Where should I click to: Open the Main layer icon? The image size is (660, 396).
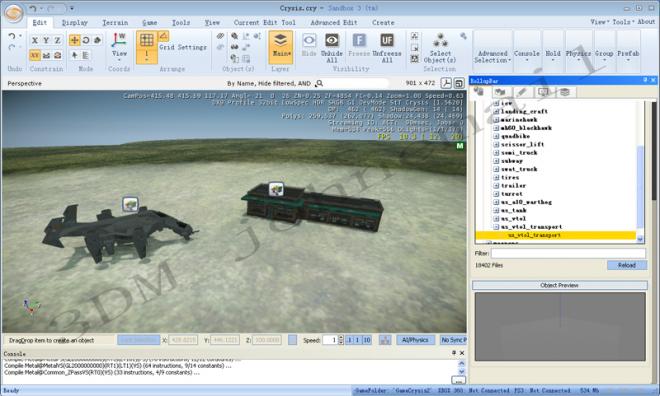click(x=280, y=40)
